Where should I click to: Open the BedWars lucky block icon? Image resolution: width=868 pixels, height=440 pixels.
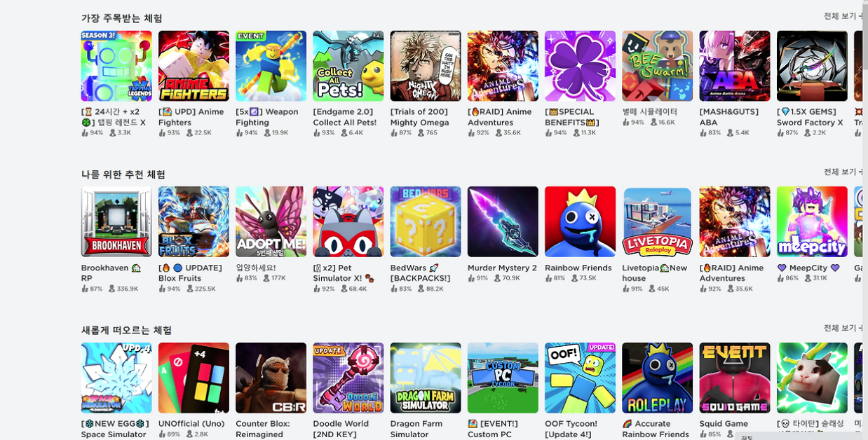426,221
